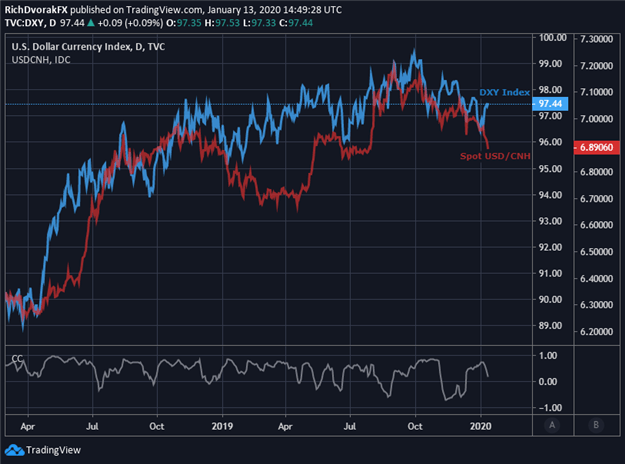Click the 6.89060 USDCNH price label
Viewport: 625px width, 464px height.
pos(596,147)
